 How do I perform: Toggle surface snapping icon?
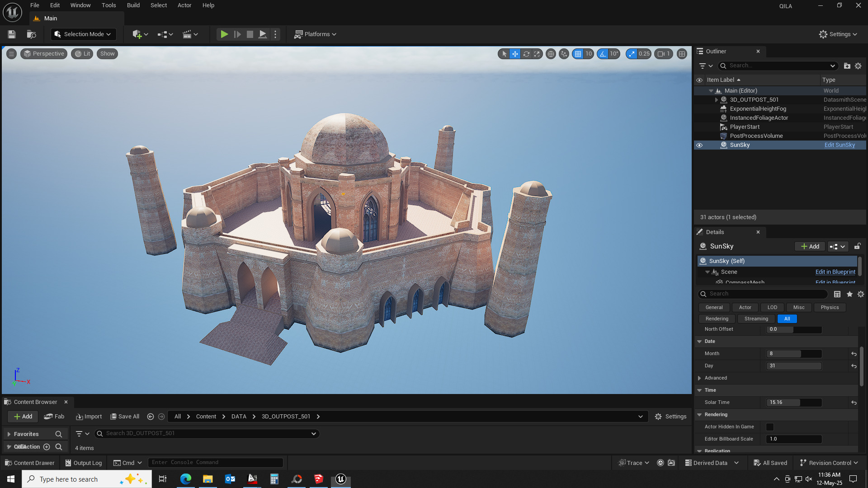point(564,54)
